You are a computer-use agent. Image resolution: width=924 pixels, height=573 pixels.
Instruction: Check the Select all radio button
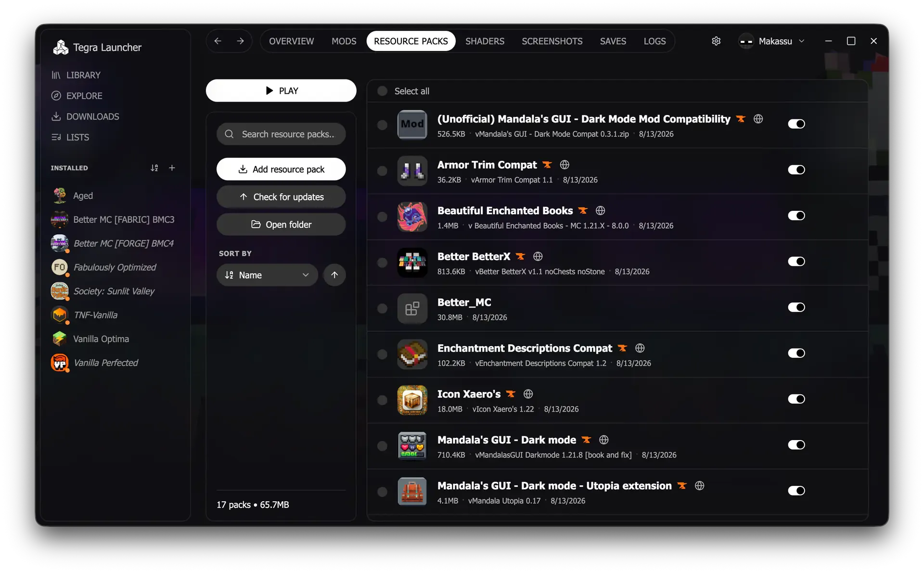382,91
